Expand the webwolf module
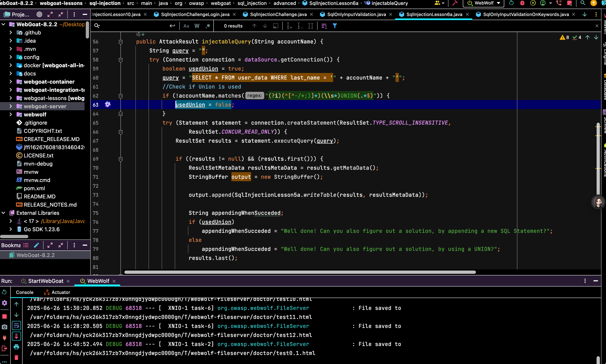The image size is (606, 364). point(10,114)
